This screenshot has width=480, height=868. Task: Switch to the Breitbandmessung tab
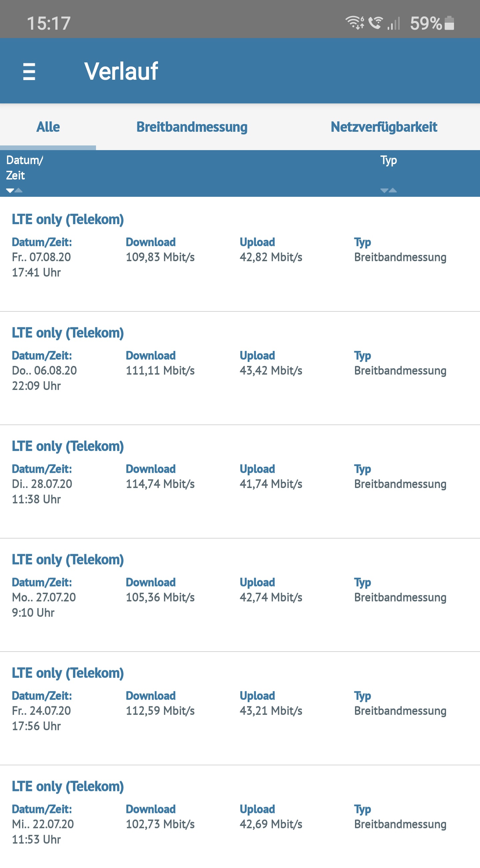pos(192,127)
